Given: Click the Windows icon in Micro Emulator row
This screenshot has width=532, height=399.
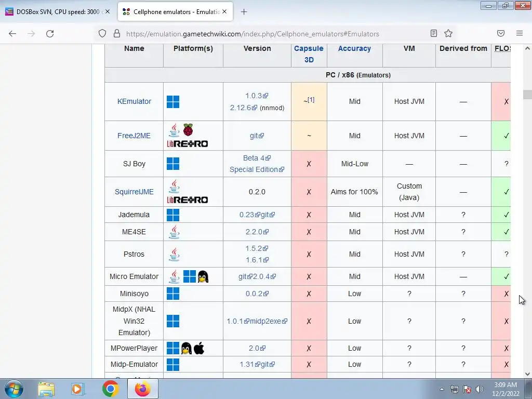Looking at the screenshot, I should pyautogui.click(x=189, y=276).
